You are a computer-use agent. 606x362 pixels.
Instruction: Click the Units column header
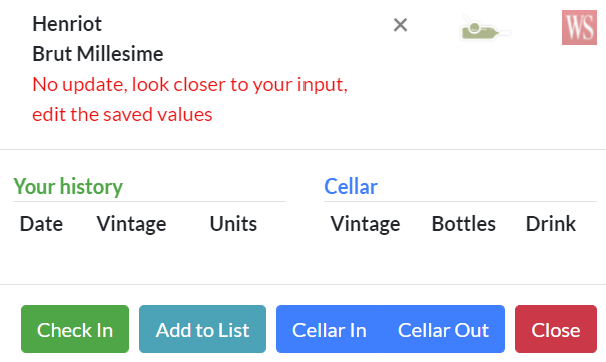pyautogui.click(x=233, y=224)
